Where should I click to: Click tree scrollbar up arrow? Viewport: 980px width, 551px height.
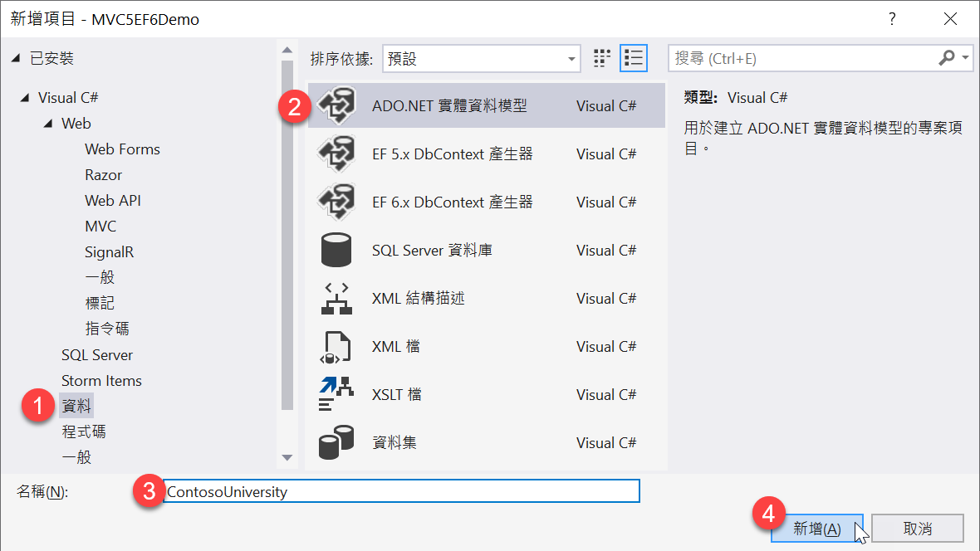(287, 50)
